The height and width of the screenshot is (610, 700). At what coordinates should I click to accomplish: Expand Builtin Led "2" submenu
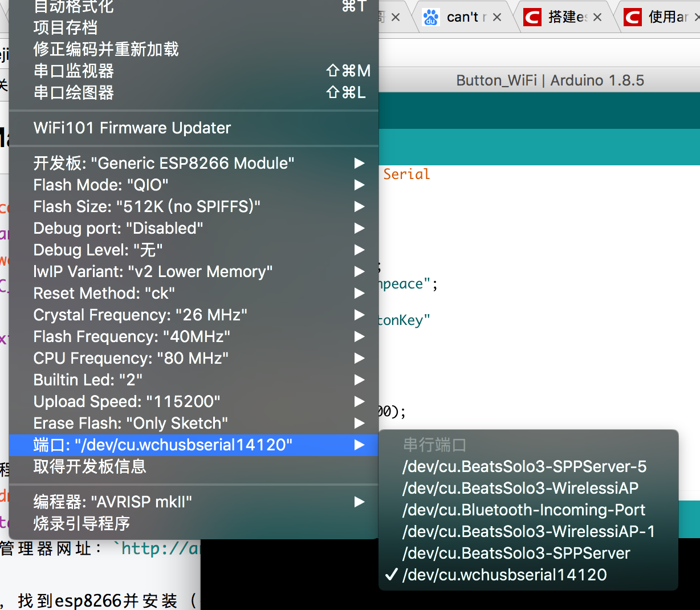pyautogui.click(x=194, y=380)
